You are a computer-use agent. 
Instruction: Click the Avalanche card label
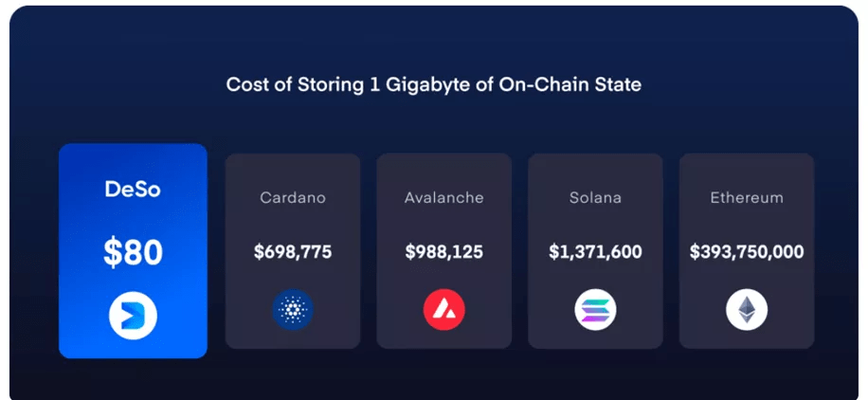443,198
